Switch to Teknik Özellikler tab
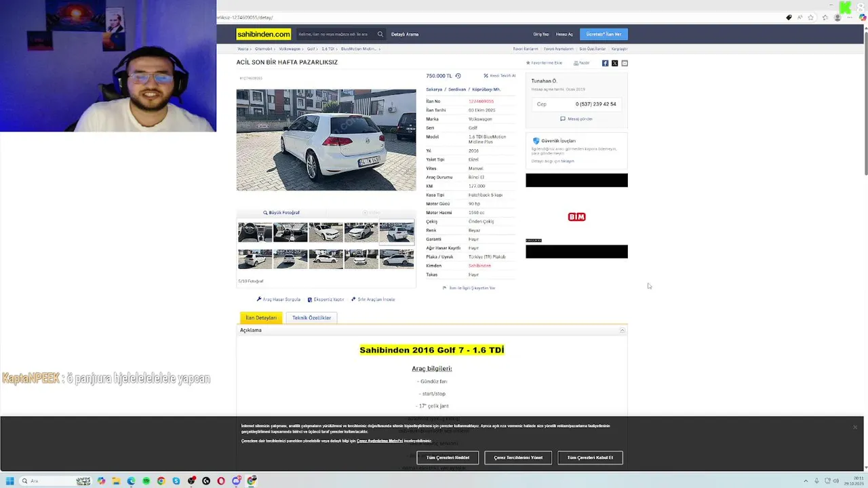The height and width of the screenshot is (488, 868). point(311,318)
